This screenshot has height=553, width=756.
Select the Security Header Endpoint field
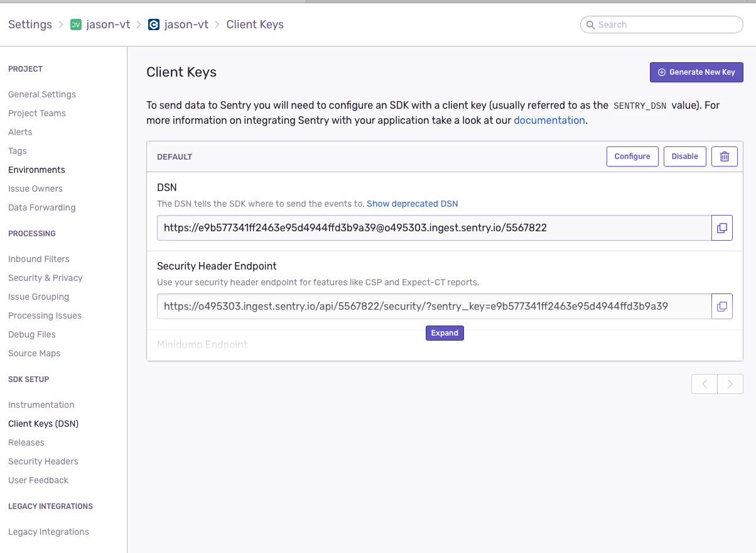[x=434, y=306]
